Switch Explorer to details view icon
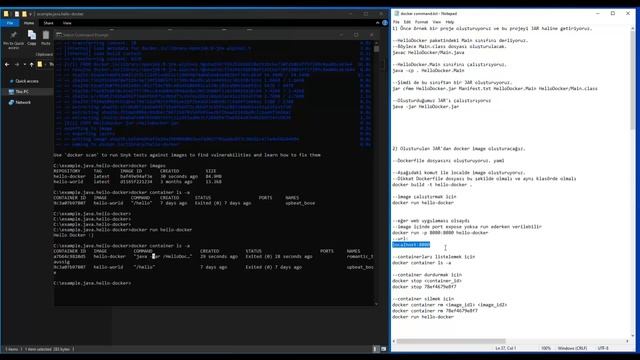640x360 pixels. click(x=376, y=349)
